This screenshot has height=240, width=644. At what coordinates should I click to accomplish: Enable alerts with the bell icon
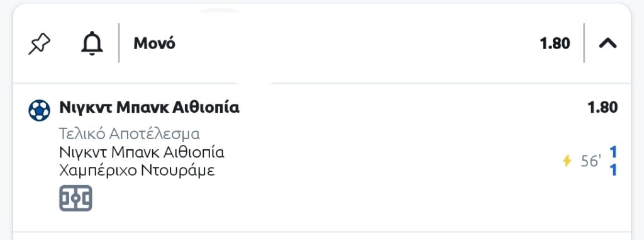tap(92, 43)
